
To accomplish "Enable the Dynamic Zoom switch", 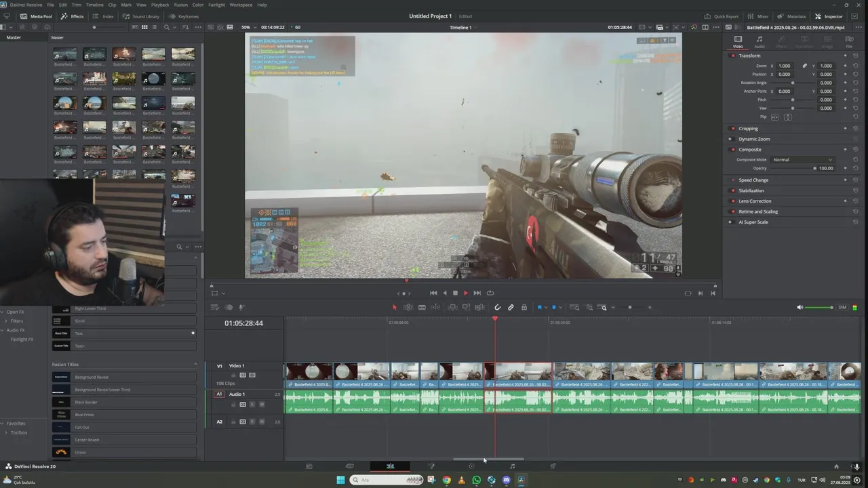I will click(x=730, y=139).
